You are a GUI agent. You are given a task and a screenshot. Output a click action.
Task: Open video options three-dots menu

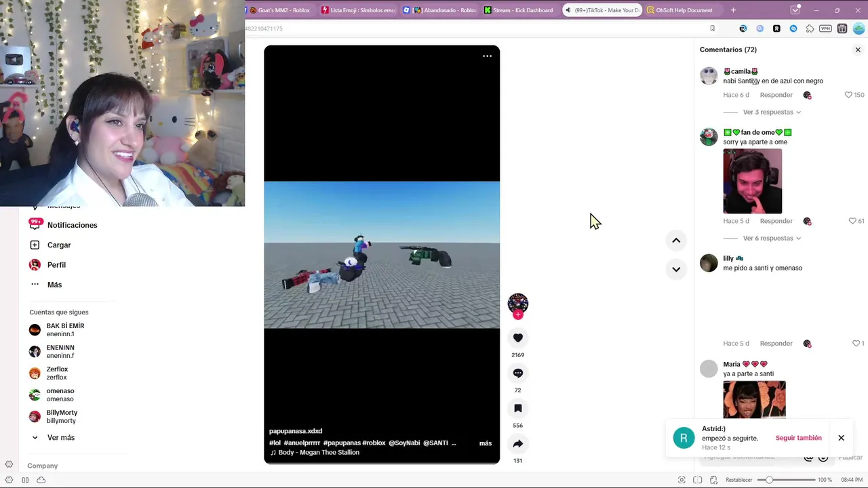pos(487,56)
